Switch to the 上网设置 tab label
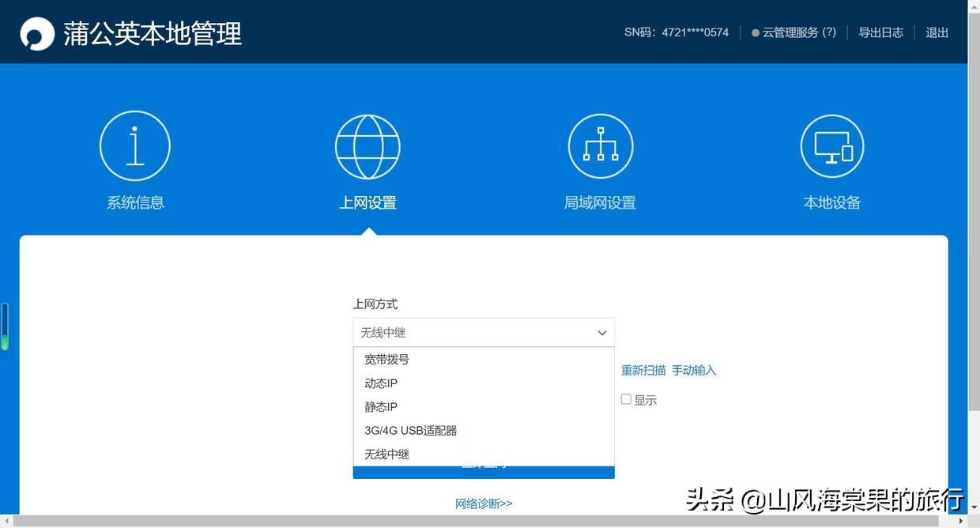 [367, 202]
